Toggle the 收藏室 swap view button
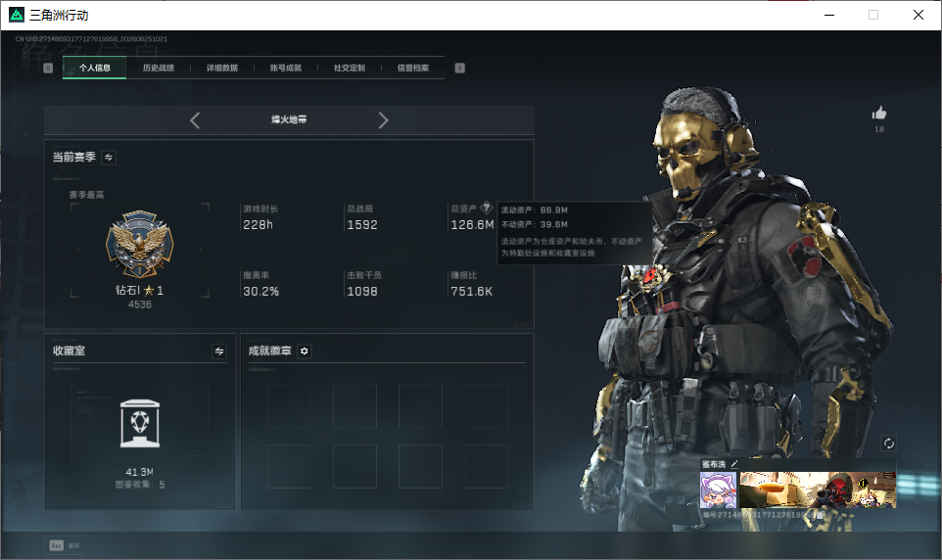This screenshot has width=942, height=560. (219, 350)
